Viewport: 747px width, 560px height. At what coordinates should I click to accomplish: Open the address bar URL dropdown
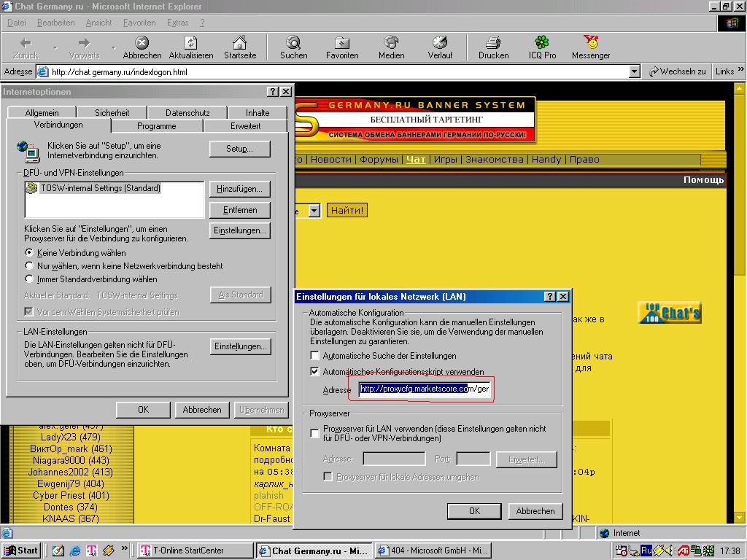click(x=634, y=72)
